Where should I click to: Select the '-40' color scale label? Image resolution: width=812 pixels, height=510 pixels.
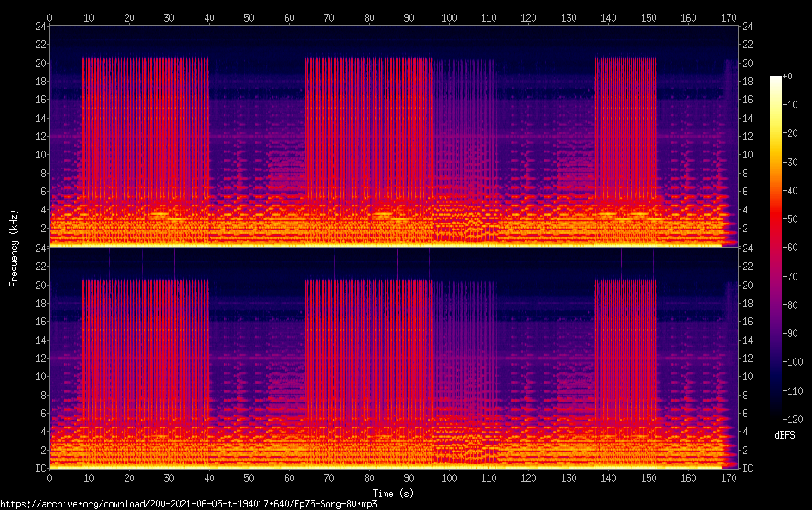[x=790, y=191]
